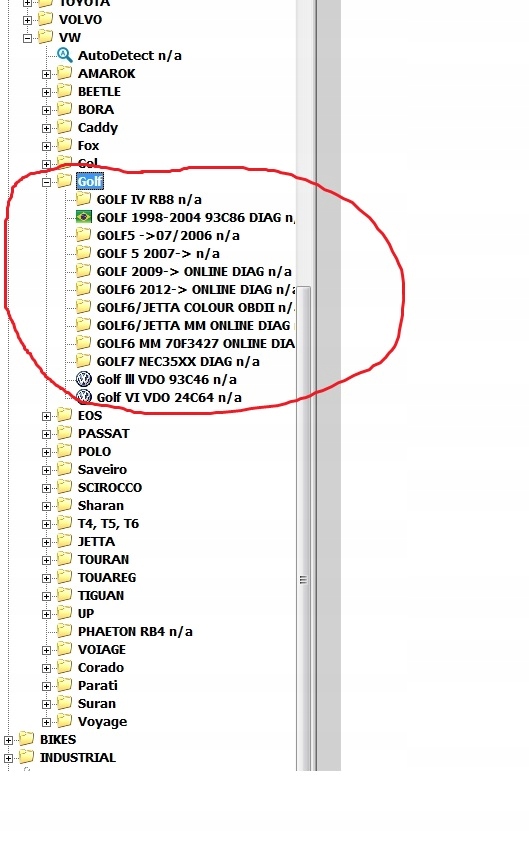Select Golf III VDO 93C46 n/a

coord(167,380)
